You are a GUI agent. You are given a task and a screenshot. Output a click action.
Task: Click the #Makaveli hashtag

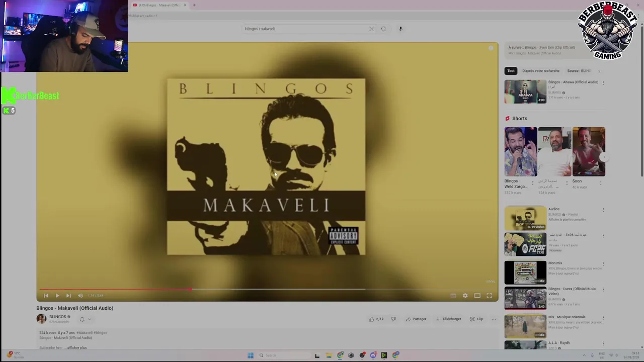tap(84, 332)
